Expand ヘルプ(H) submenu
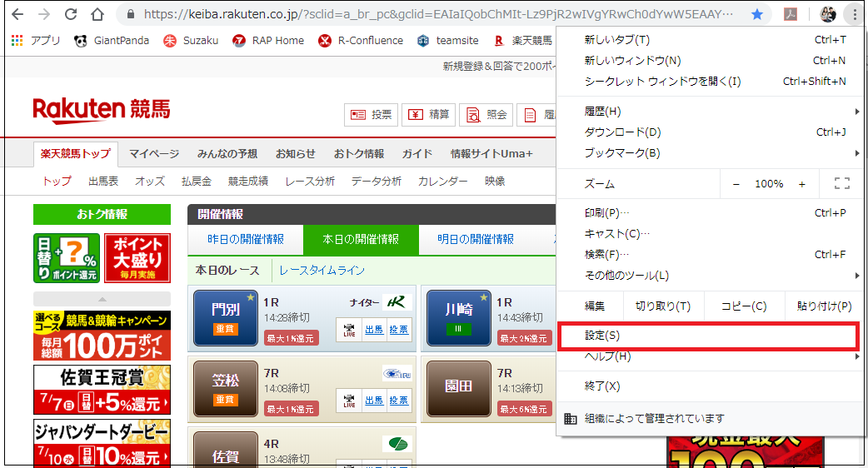868x468 pixels. [x=710, y=356]
